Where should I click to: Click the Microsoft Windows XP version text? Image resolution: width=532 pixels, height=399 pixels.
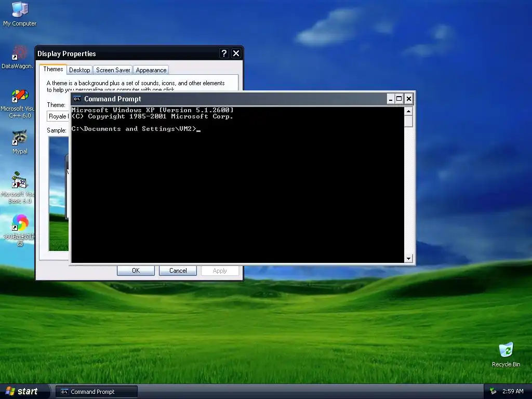click(152, 110)
